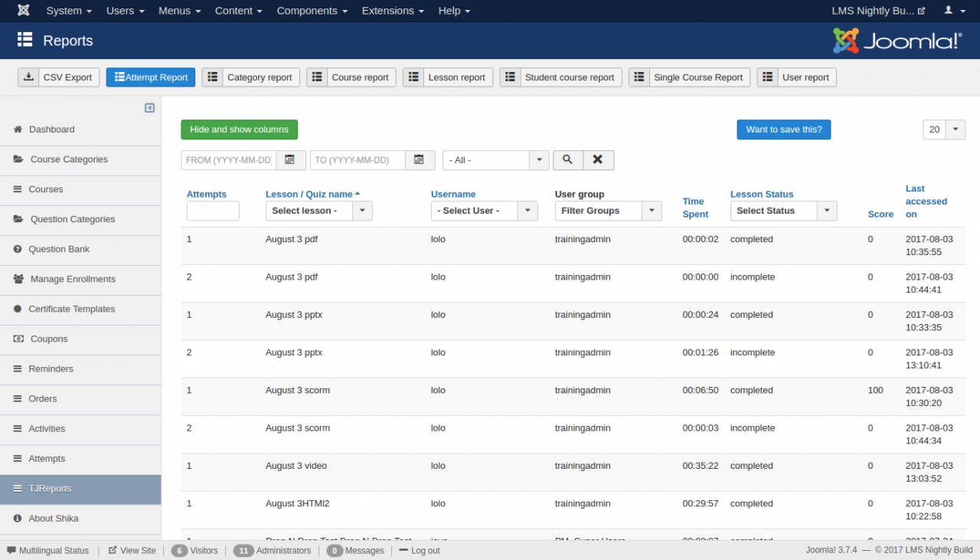
Task: Collapse the sidebar using the arrow icon
Action: point(149,108)
